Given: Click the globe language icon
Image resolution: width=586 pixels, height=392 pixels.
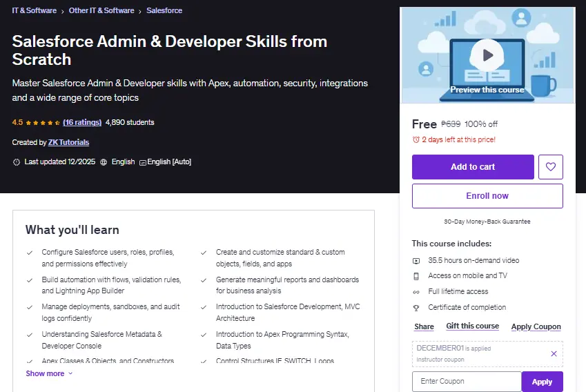Looking at the screenshot, I should coord(104,162).
